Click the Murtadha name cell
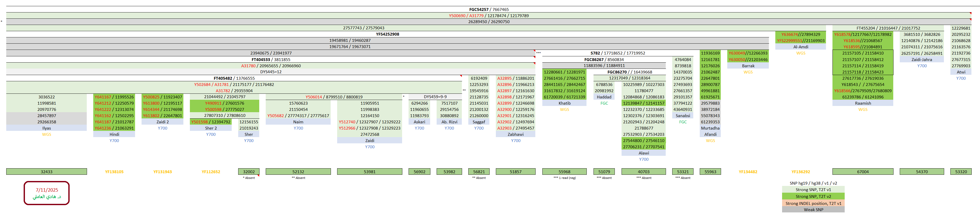 (x=710, y=128)
